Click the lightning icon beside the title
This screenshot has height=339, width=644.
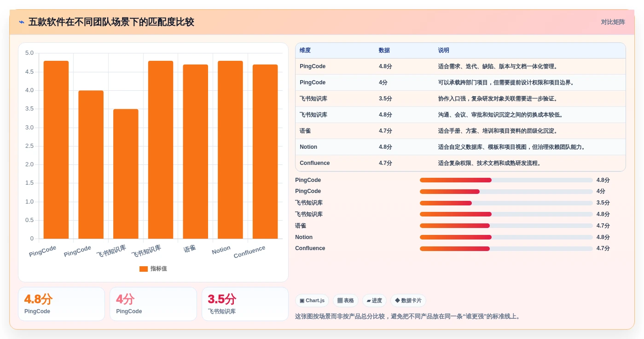tap(22, 22)
